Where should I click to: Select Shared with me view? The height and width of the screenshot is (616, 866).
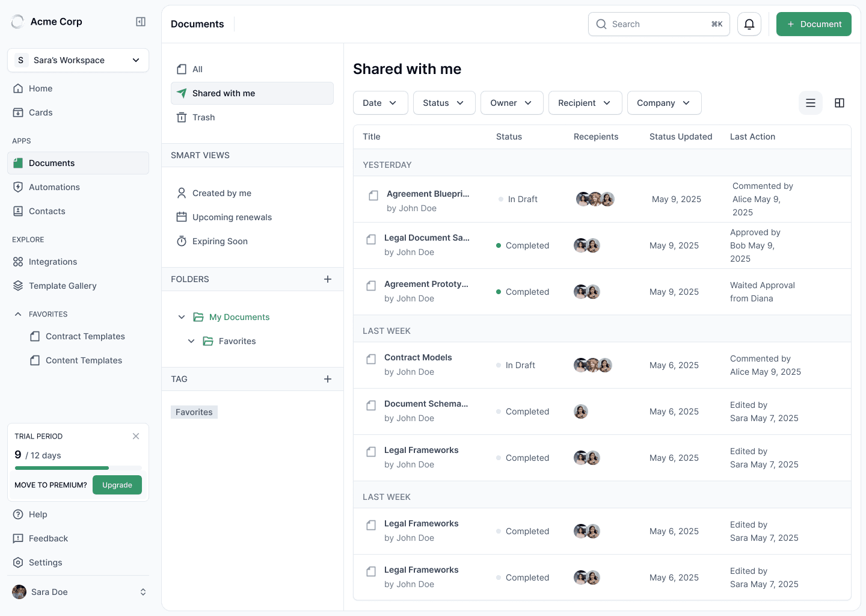pos(252,93)
